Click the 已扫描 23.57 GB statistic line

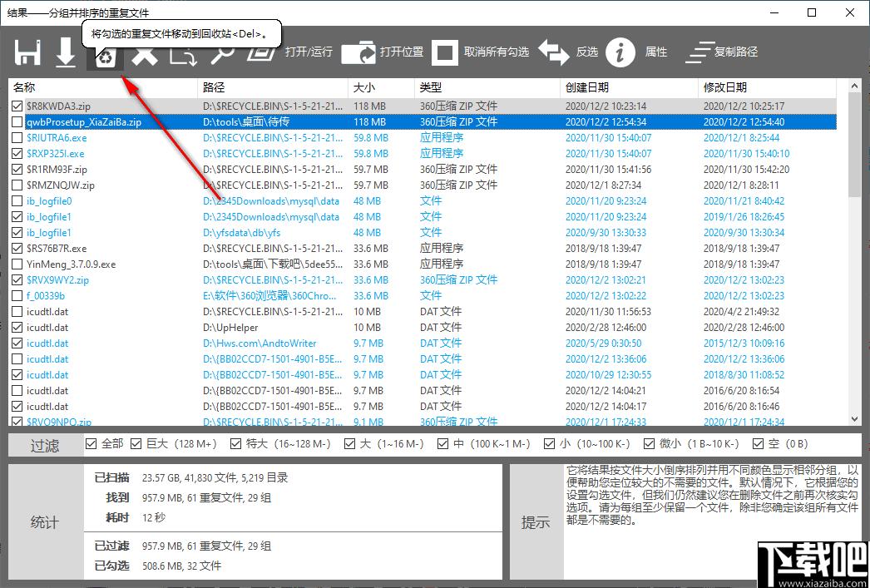tap(190, 477)
